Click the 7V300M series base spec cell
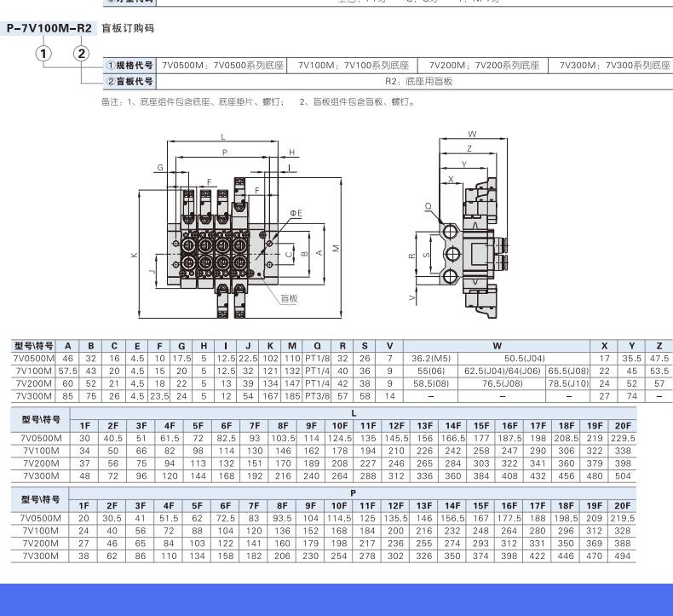Viewport: 673px width, 616px height. click(613, 65)
